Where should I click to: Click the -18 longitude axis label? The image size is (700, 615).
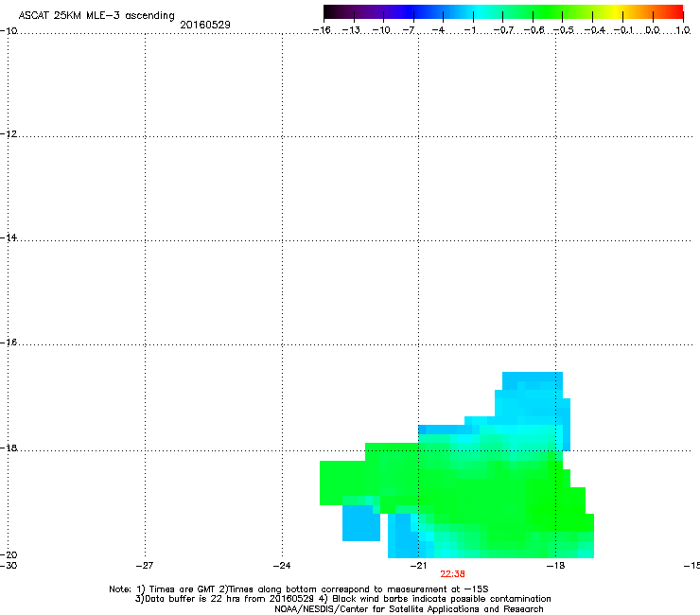point(555,566)
